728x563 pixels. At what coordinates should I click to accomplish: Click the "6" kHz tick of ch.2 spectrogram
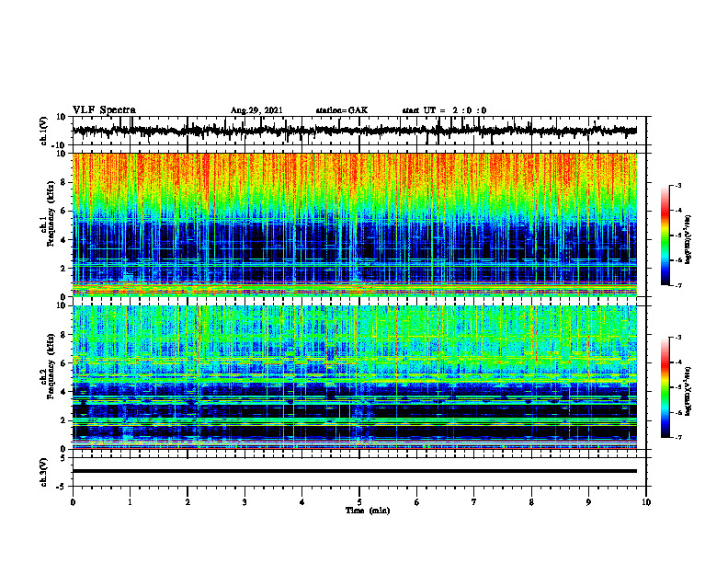tap(63, 363)
